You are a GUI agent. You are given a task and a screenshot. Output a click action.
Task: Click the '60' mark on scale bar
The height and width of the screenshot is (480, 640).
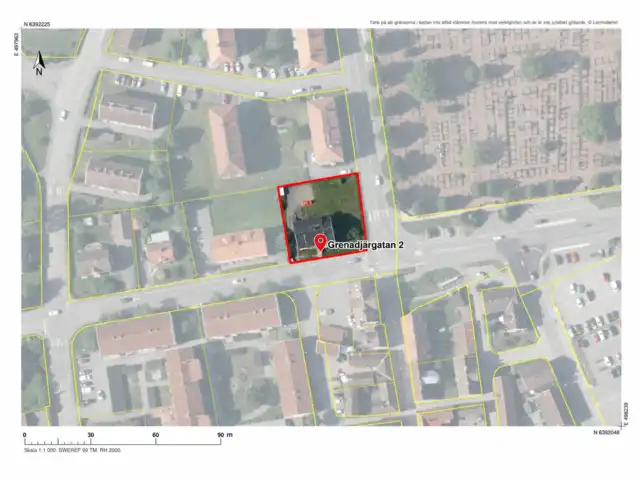pyautogui.click(x=156, y=435)
